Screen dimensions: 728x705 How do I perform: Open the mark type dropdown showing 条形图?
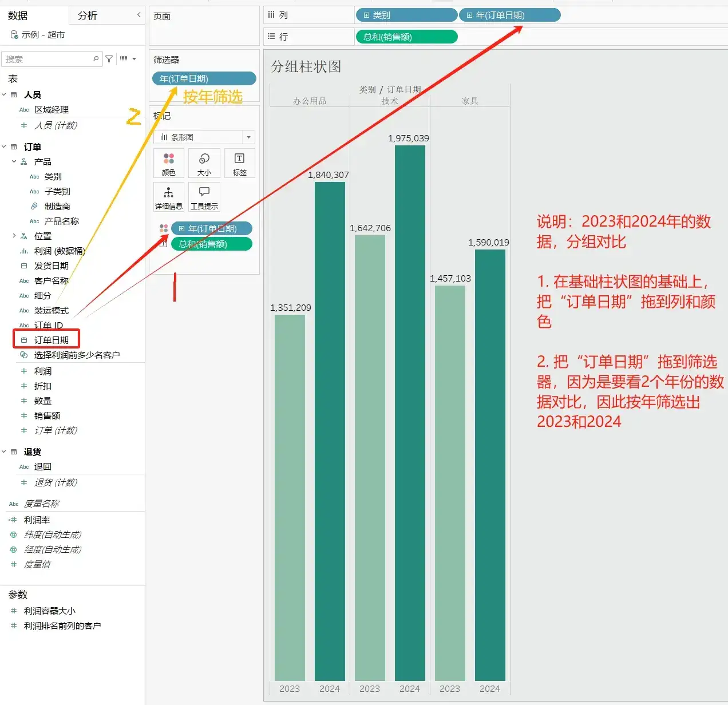[x=204, y=137]
